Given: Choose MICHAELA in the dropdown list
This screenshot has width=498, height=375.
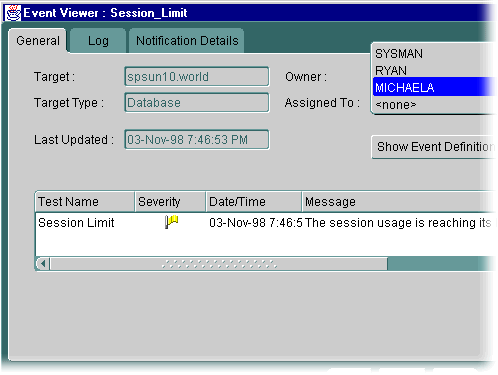Looking at the screenshot, I should point(433,87).
